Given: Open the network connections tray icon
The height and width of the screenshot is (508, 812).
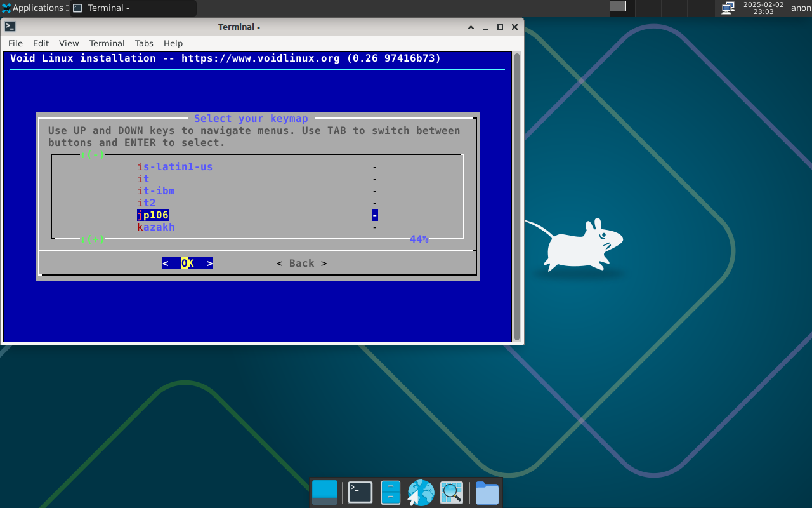Looking at the screenshot, I should coord(728,8).
